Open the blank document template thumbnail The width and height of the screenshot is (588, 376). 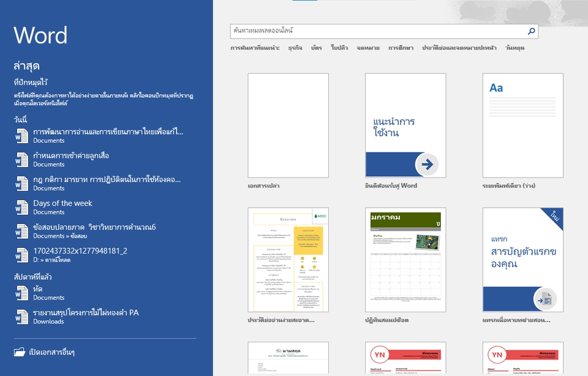288,126
